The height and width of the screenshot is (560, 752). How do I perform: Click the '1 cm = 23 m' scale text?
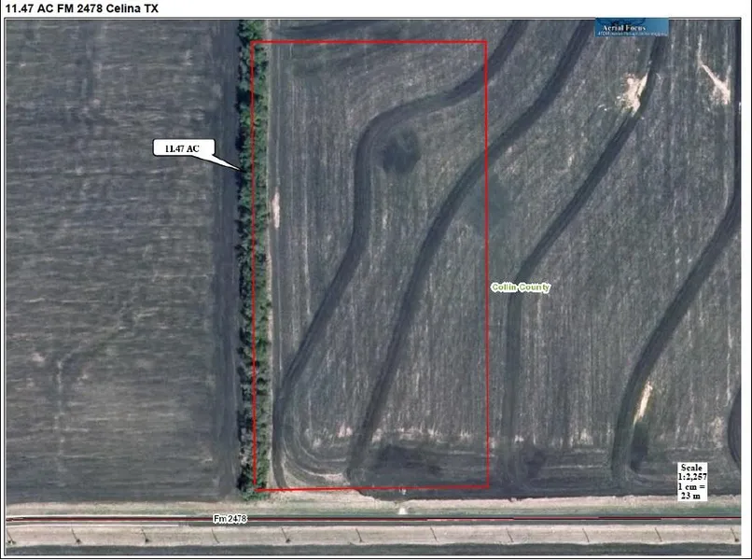(693, 491)
